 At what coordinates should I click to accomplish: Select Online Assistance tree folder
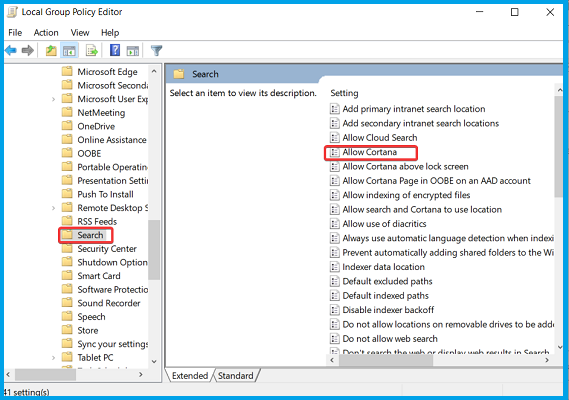point(112,140)
